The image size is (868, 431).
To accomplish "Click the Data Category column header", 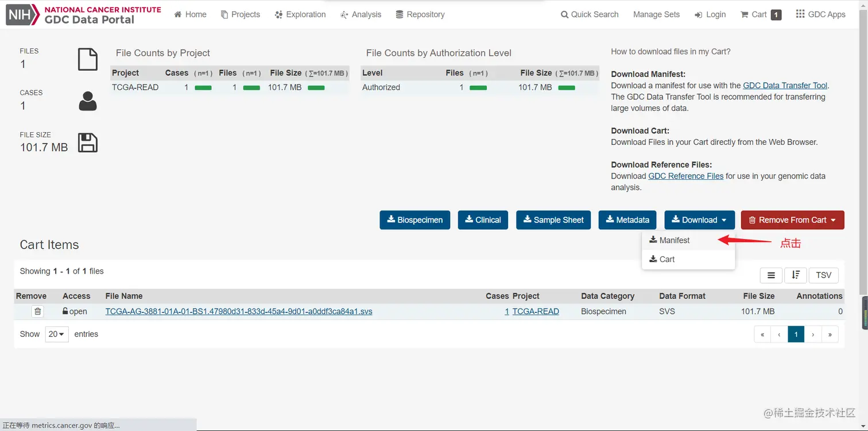I will point(607,296).
